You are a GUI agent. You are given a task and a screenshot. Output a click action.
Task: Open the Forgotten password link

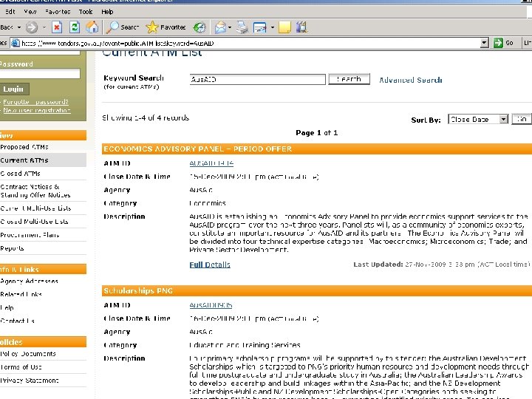tap(35, 102)
